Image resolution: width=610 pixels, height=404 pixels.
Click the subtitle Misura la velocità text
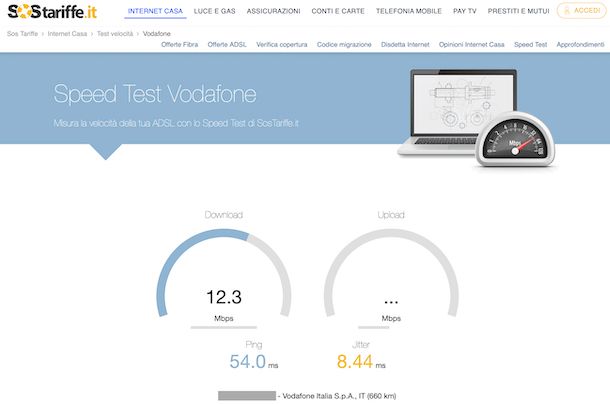tap(176, 123)
